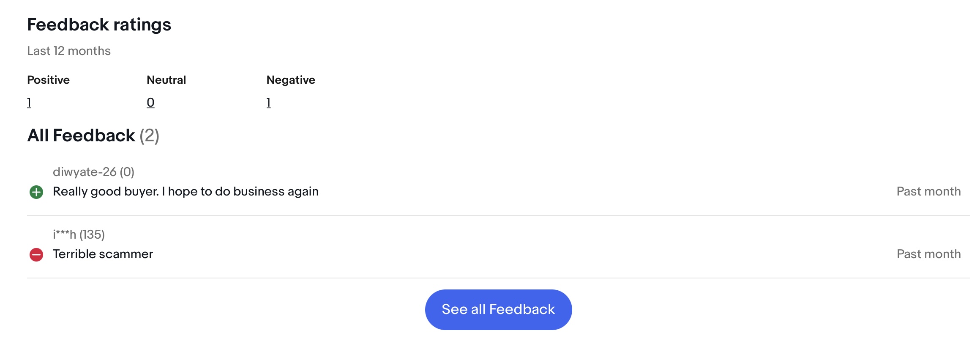This screenshot has height=347, width=980.
Task: Open the neutral feedback count link
Action: 150,102
